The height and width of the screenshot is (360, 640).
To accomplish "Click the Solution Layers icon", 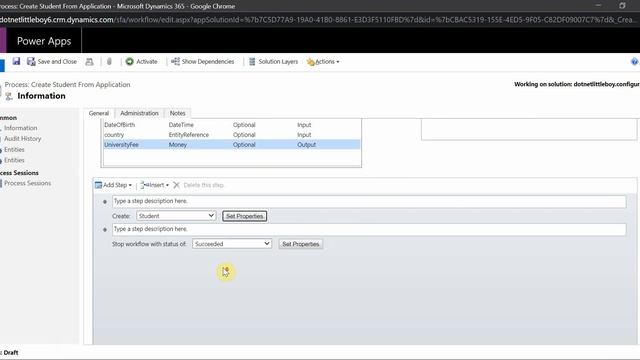I will pyautogui.click(x=252, y=62).
